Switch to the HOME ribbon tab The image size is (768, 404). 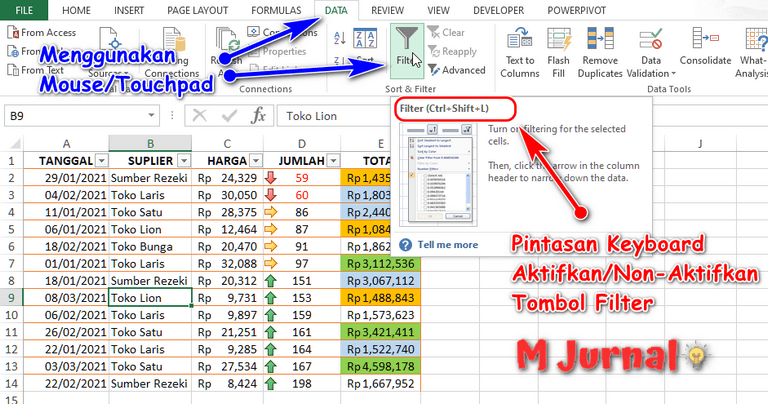76,10
